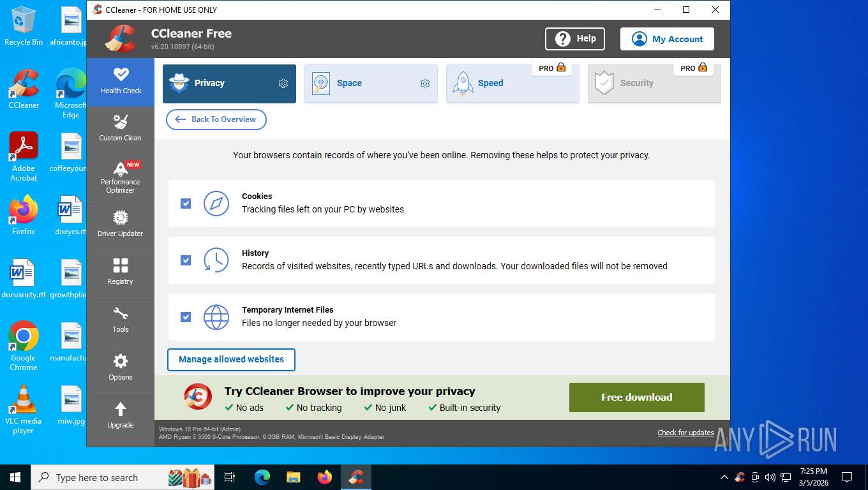Open File Explorer from the taskbar
The image size is (868, 490).
[294, 477]
